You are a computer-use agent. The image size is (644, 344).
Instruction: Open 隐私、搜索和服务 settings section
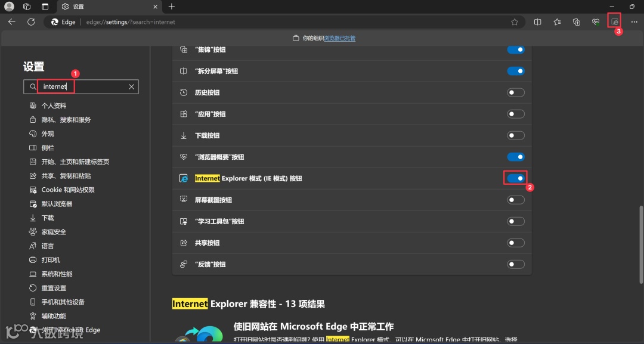click(x=66, y=119)
